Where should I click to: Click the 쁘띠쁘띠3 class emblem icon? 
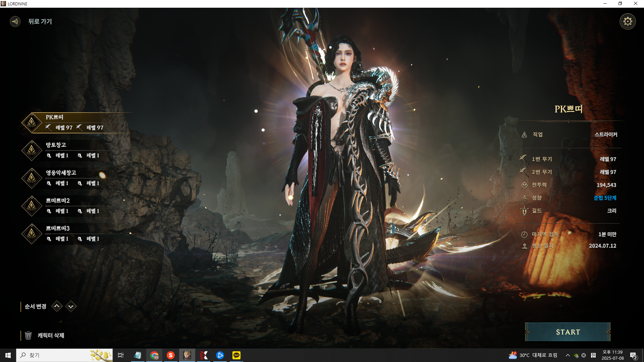coord(32,234)
